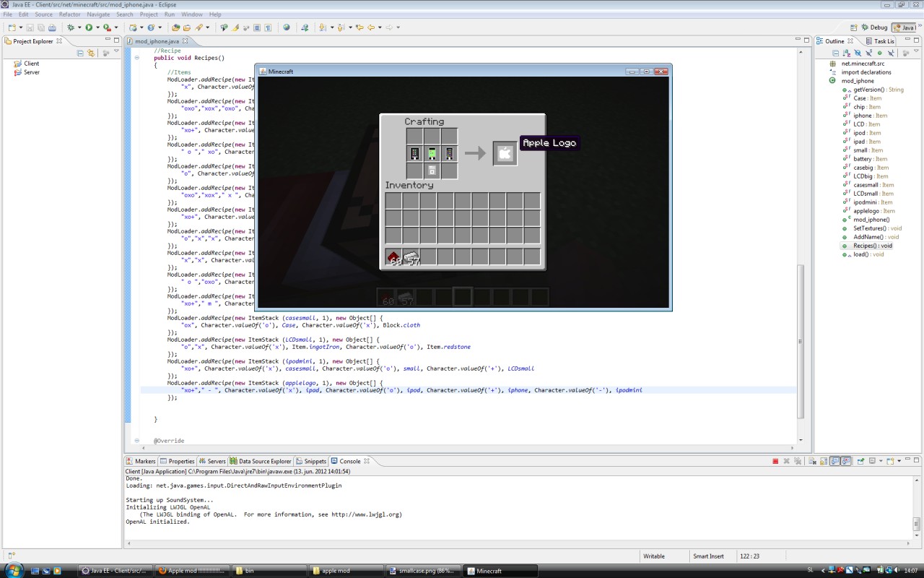The image size is (924, 578).
Task: Toggle Hide Fields in Outline view
Action: (x=858, y=53)
